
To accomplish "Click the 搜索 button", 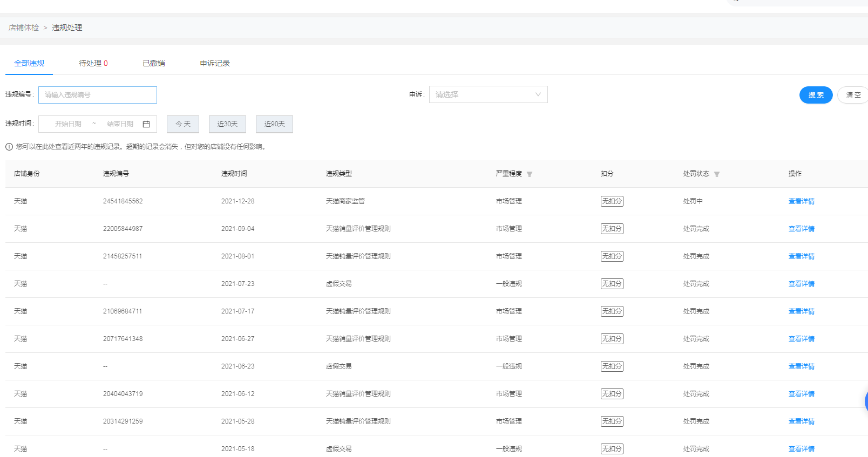I will pyautogui.click(x=816, y=95).
